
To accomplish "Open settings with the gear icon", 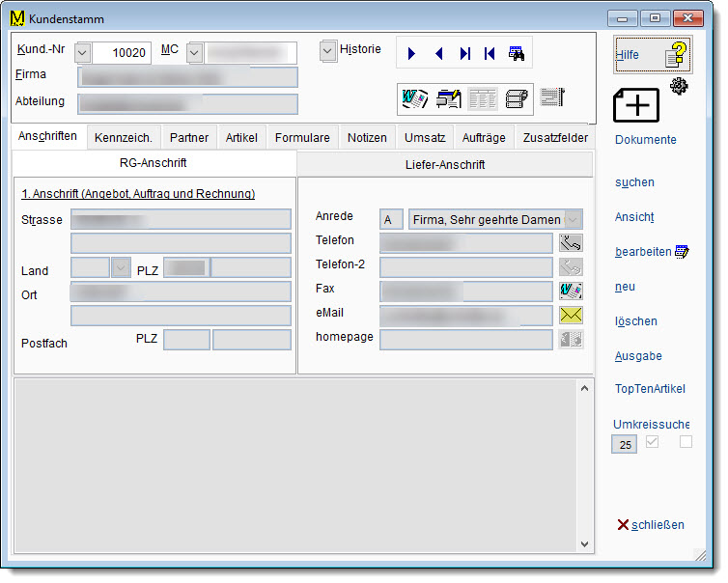I will pos(678,87).
